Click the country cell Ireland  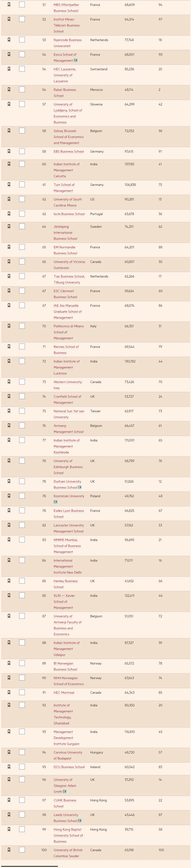tap(95, 767)
